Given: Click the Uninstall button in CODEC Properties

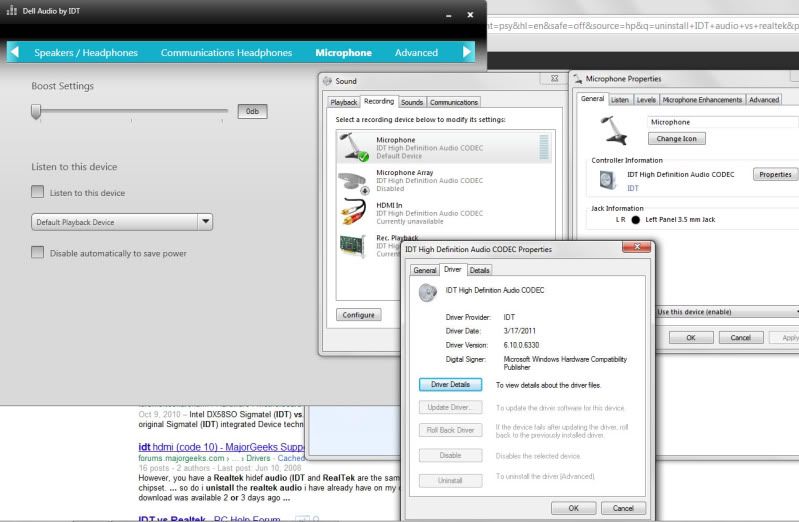Looking at the screenshot, I should [x=450, y=480].
